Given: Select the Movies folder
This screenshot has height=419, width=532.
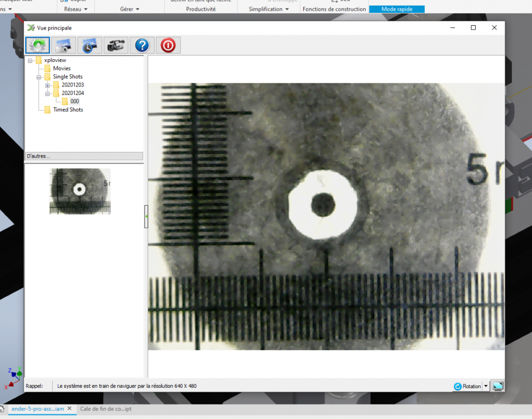Looking at the screenshot, I should point(62,68).
